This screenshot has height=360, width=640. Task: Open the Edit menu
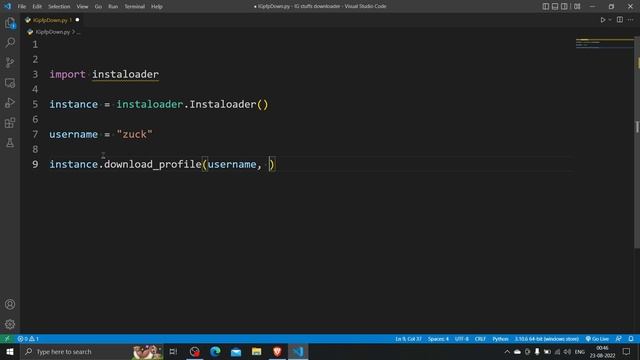pos(37,7)
